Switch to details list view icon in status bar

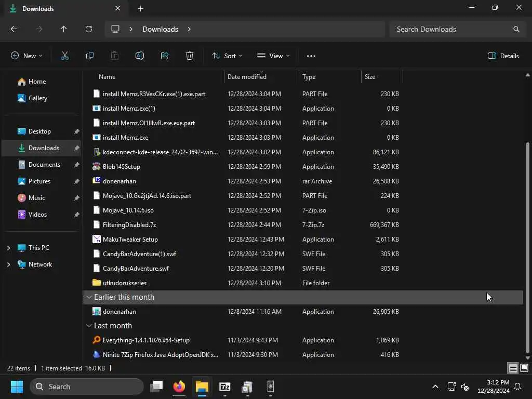pyautogui.click(x=513, y=368)
